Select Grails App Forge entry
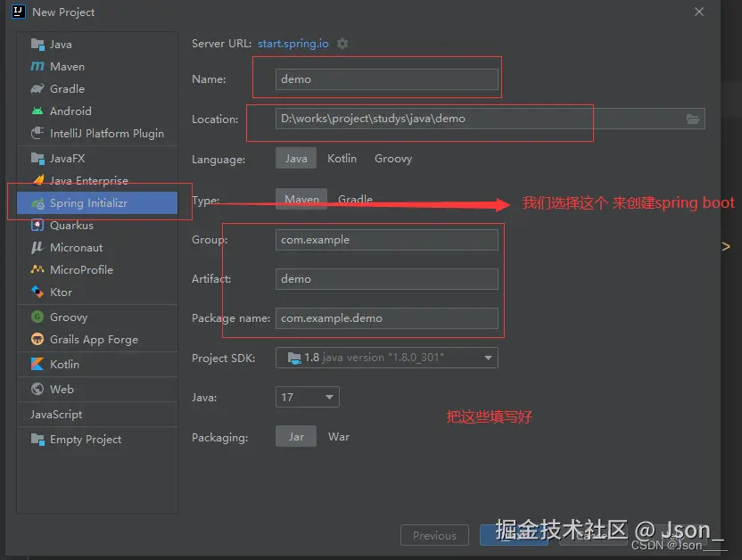Screen dimensions: 742x560 [97, 339]
